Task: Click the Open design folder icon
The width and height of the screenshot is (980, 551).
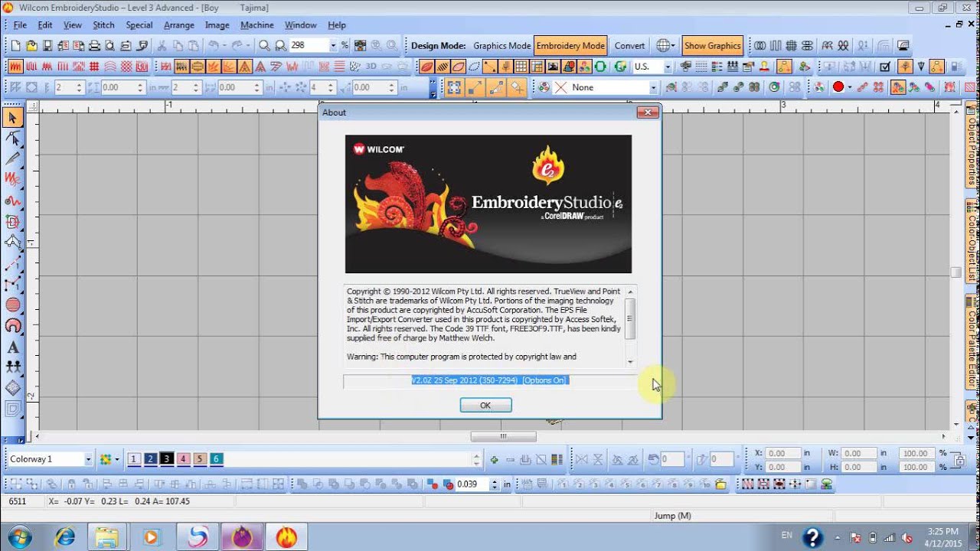Action: click(x=31, y=46)
